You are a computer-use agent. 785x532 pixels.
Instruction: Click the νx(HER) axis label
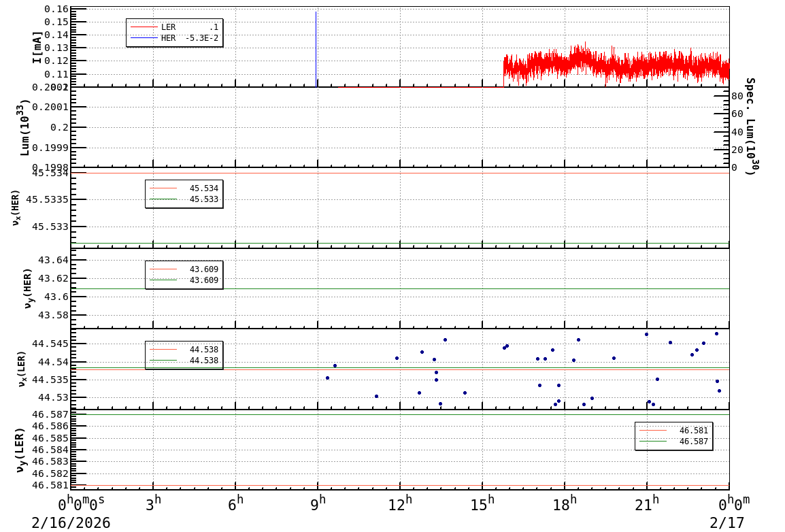[17, 207]
